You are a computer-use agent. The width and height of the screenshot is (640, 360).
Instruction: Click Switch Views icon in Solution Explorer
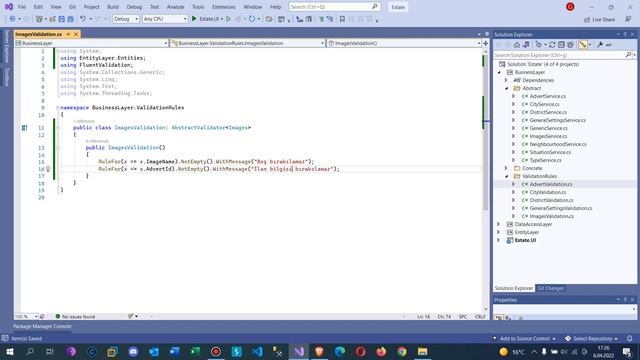click(526, 45)
